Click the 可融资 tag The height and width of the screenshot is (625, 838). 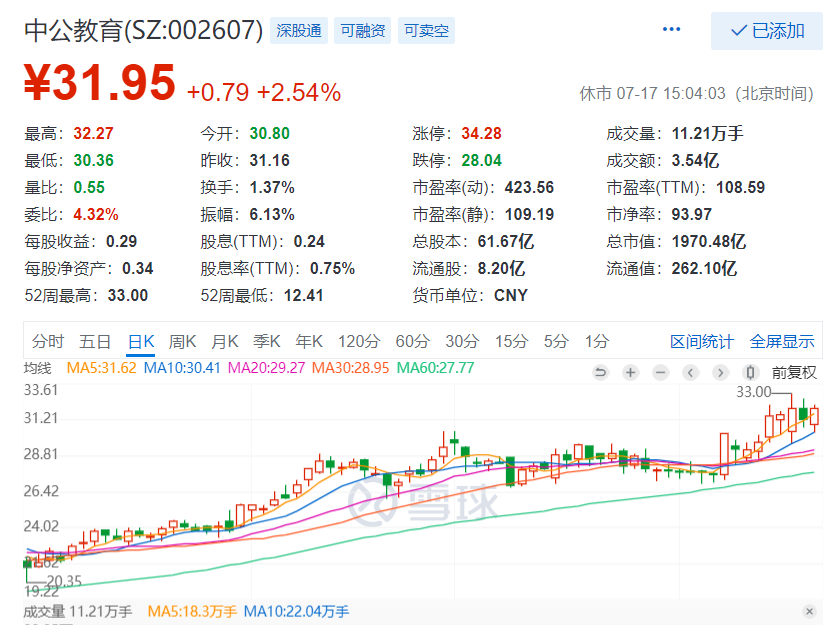(x=362, y=31)
